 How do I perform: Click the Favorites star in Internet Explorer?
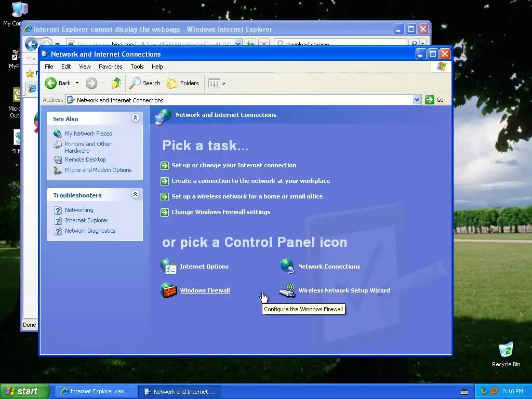[x=30, y=73]
